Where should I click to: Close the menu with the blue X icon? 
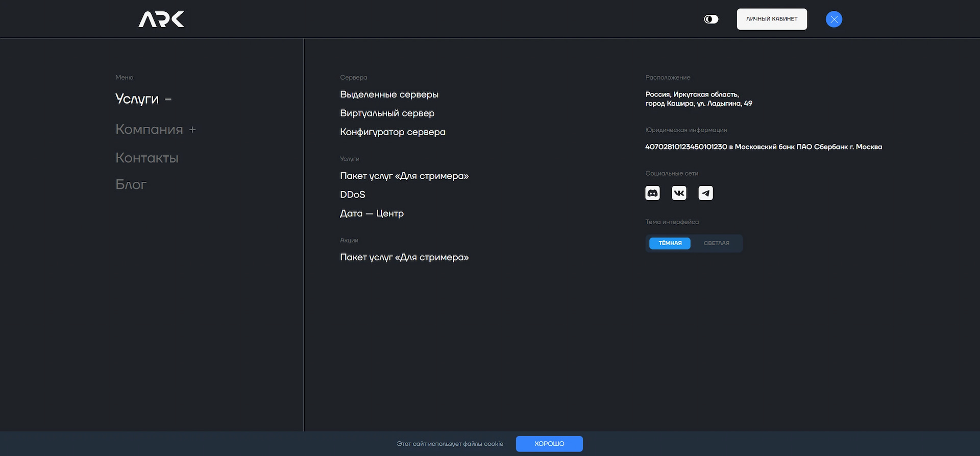[x=834, y=19]
